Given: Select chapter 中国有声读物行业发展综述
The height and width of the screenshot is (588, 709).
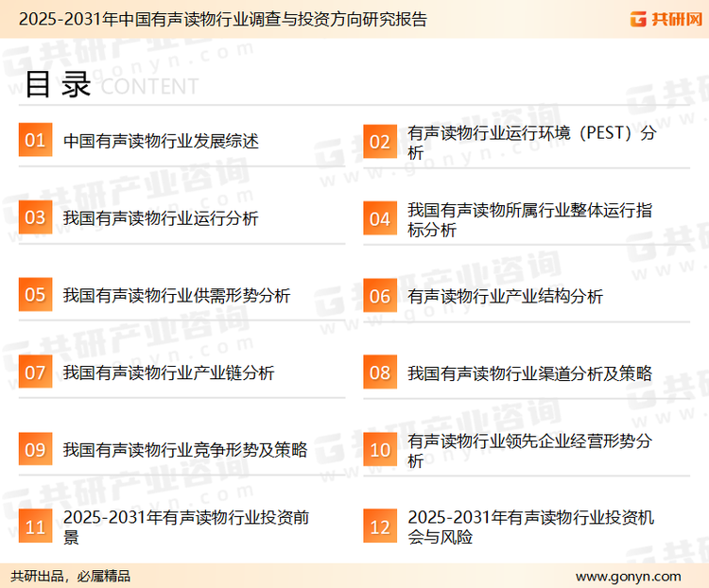Looking at the screenshot, I should click(x=161, y=141).
